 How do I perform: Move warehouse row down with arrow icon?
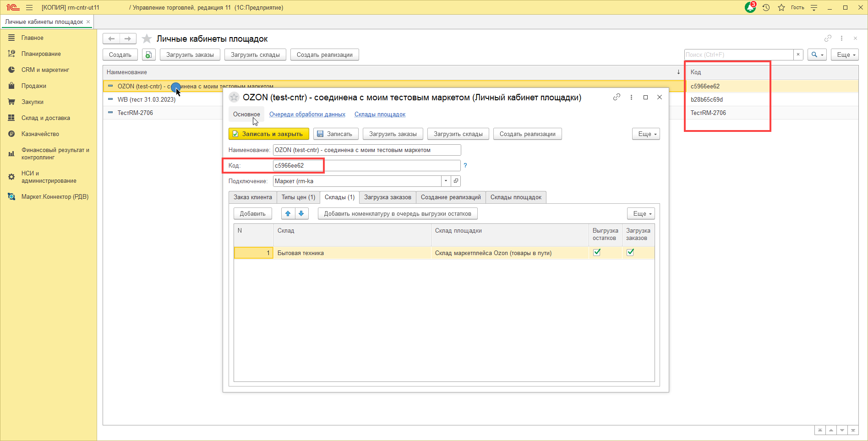tap(301, 213)
